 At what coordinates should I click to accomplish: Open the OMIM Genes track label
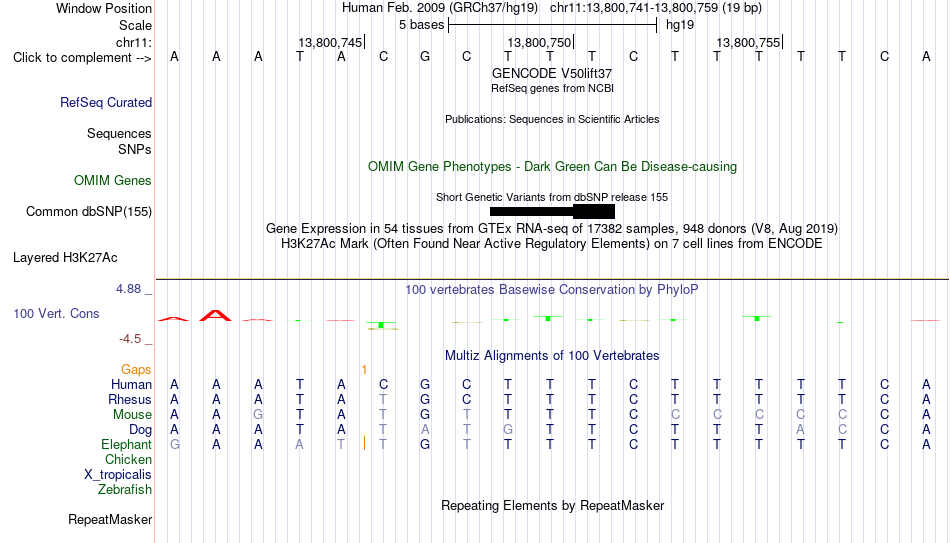pos(112,181)
